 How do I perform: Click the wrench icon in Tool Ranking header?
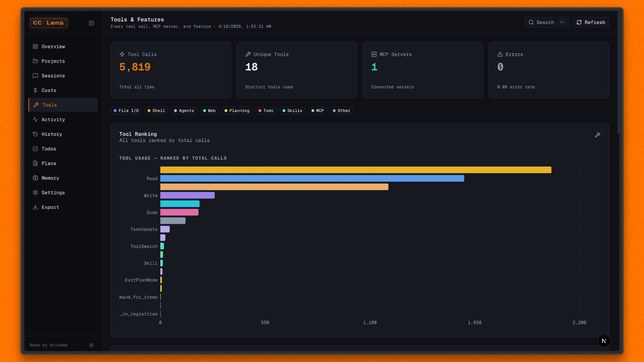(x=598, y=135)
